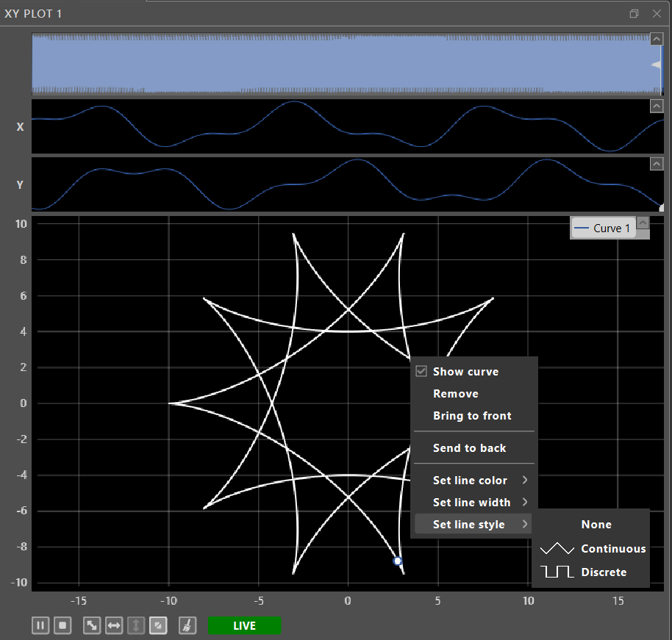This screenshot has width=672, height=640.
Task: Click the Curve 1 legend entry
Action: tap(602, 229)
